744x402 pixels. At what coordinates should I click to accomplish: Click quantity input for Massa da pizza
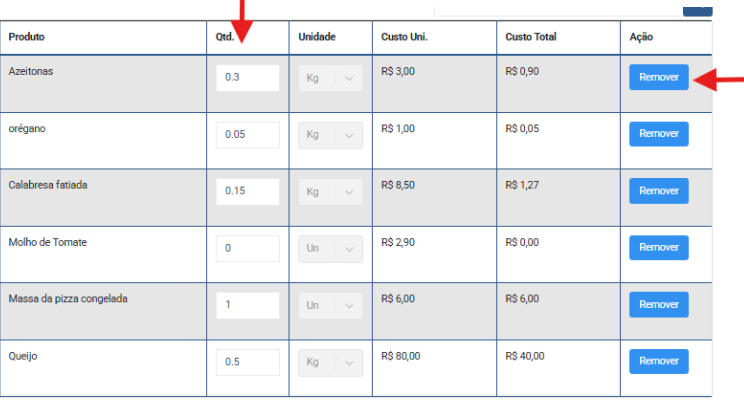(247, 305)
